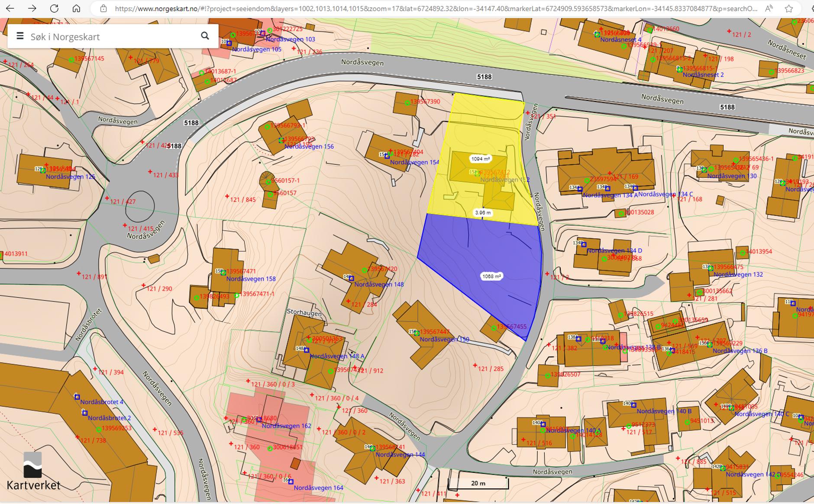Reload the page with the refresh icon
The width and height of the screenshot is (814, 504).
54,8
